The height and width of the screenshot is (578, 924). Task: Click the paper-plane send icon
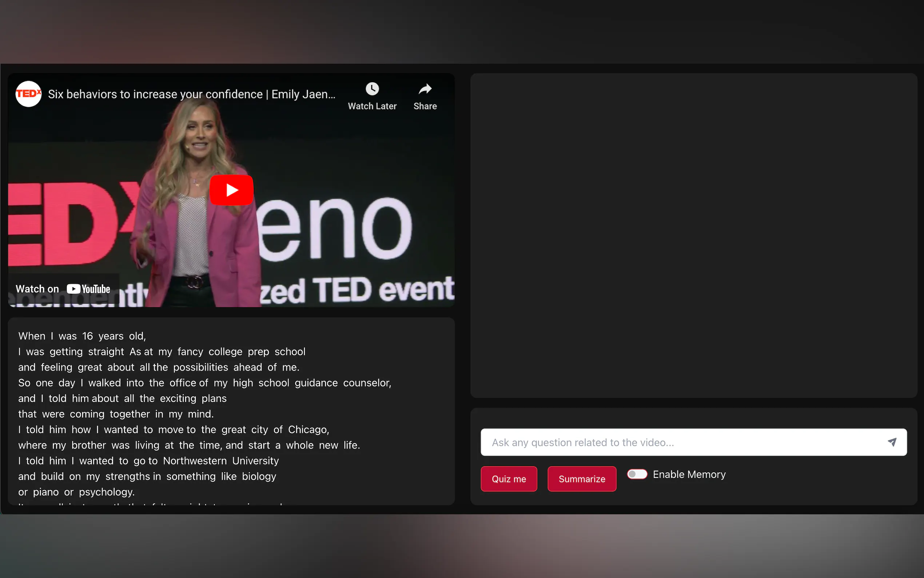[x=892, y=442]
